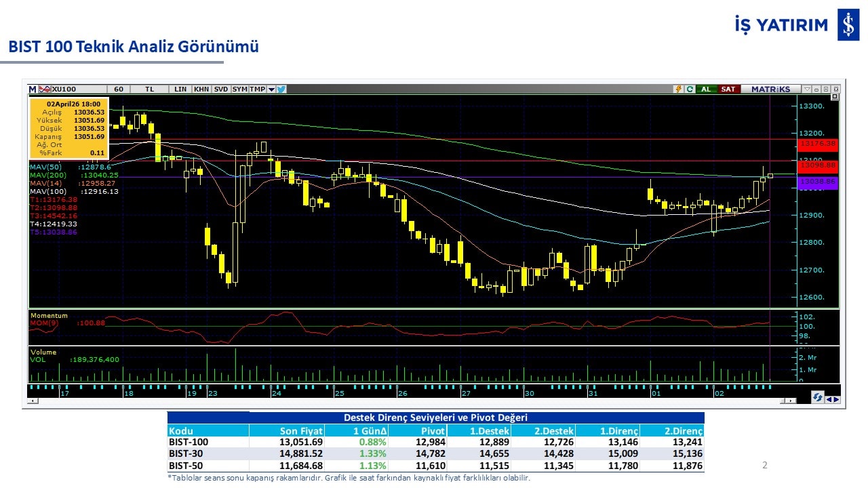Screen dimensions: 868x488
Task: Open the 60 period selector
Action: tap(118, 89)
